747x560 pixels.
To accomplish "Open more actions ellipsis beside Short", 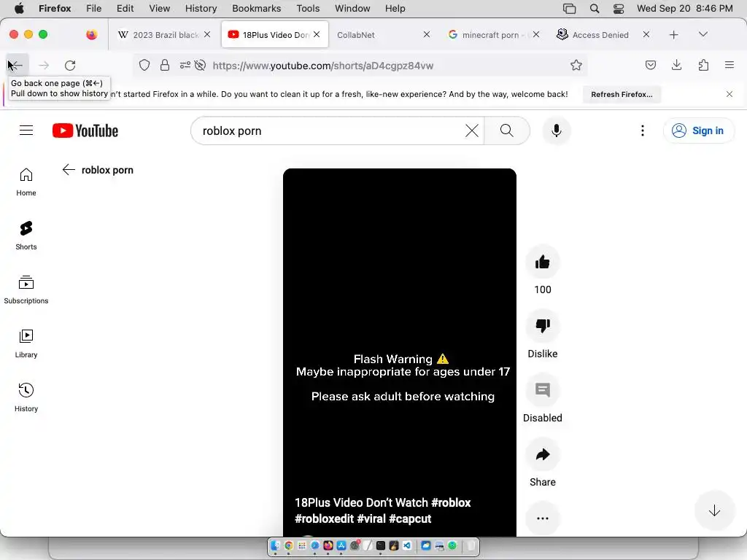I will pyautogui.click(x=543, y=518).
